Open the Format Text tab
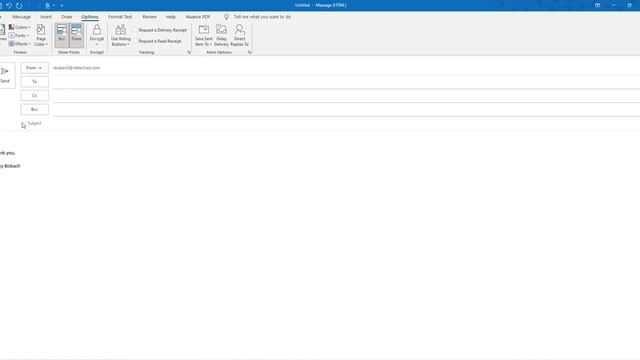 120,17
